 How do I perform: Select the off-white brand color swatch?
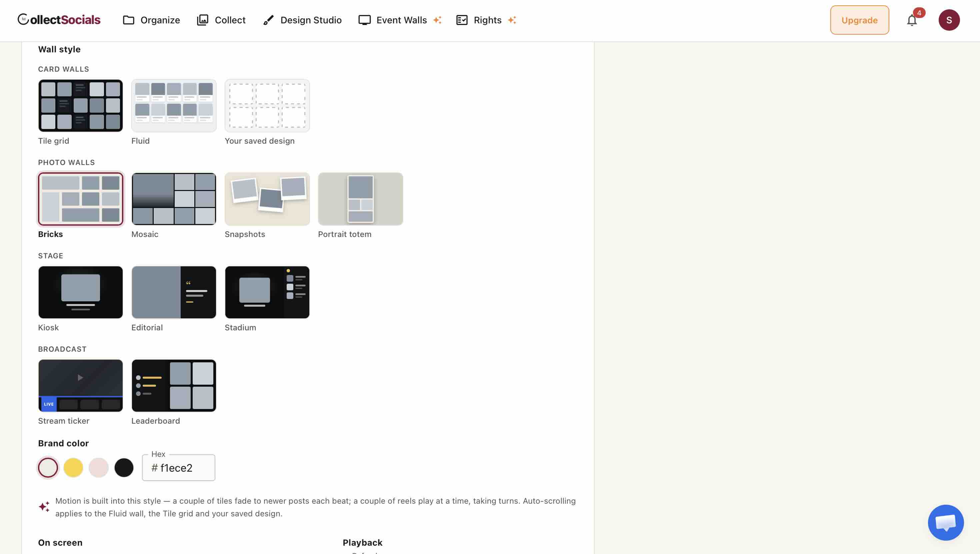(48, 468)
